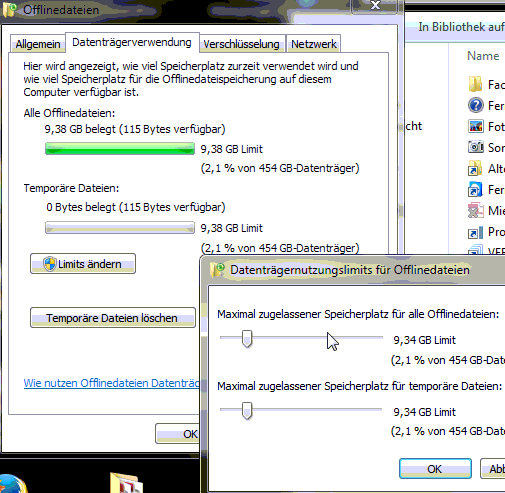
Task: Click the empty Temporäre Dateien usage bar
Action: (x=120, y=228)
